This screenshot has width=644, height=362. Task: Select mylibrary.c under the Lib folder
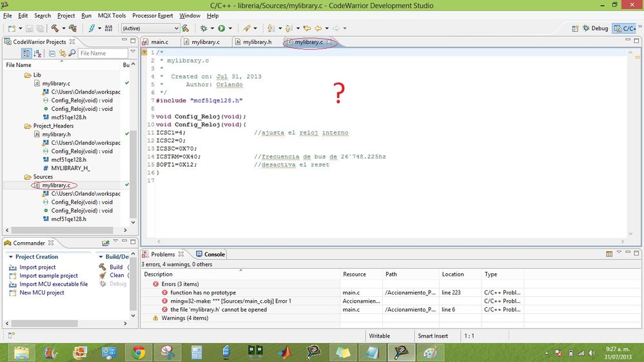click(x=56, y=83)
